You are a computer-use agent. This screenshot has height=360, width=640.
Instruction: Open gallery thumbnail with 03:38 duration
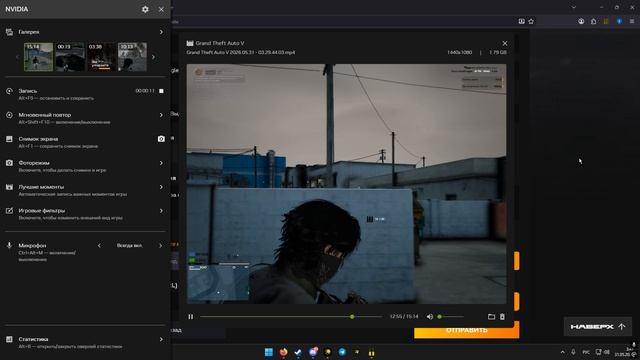(x=101, y=57)
